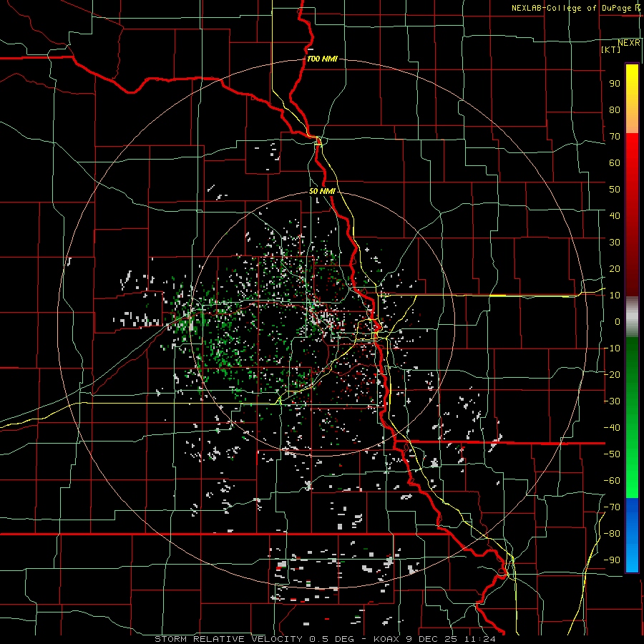Click the positive 60 scale label
The width and height of the screenshot is (644, 644).
(x=615, y=163)
